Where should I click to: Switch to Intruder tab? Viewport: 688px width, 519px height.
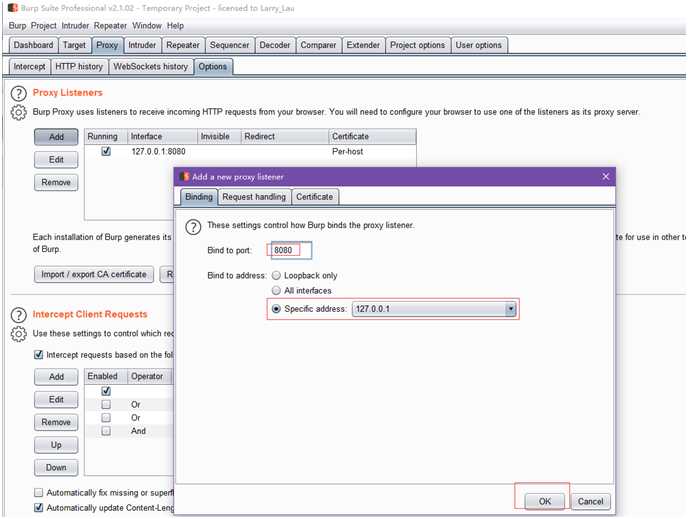(142, 45)
